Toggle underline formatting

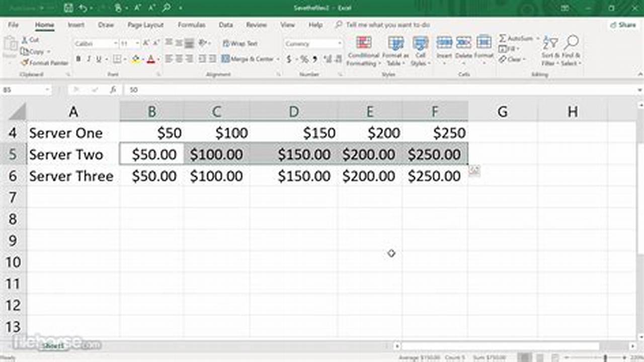click(98, 58)
